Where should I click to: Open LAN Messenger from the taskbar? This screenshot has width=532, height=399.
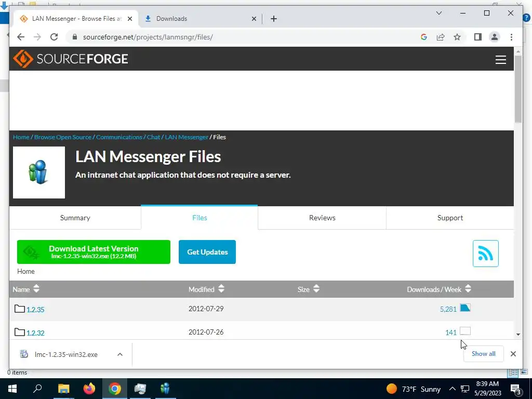pos(165,389)
